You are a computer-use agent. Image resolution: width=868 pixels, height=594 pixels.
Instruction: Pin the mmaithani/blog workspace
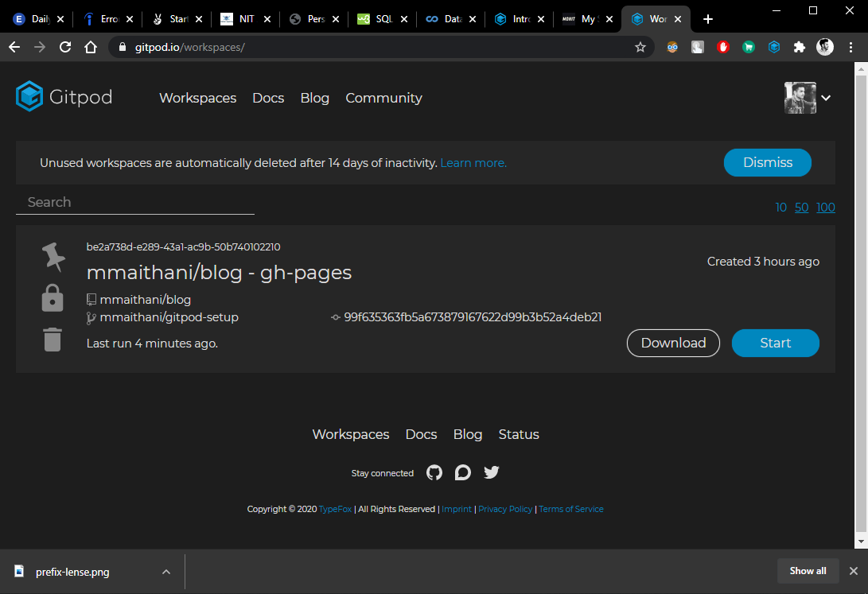point(53,257)
